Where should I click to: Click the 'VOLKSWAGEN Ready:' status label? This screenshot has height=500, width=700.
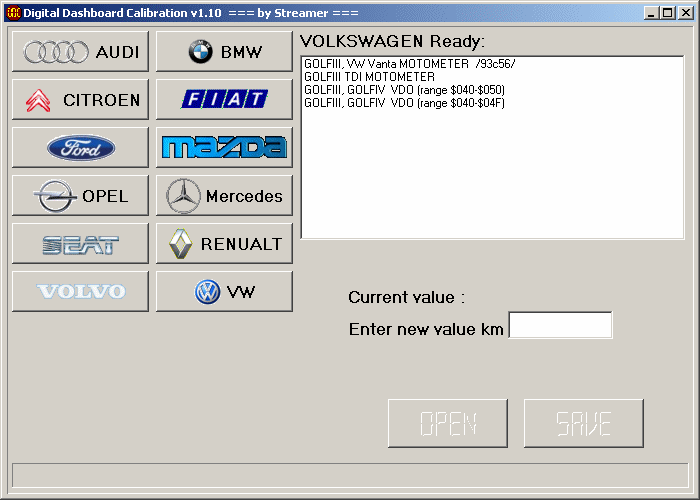(392, 42)
